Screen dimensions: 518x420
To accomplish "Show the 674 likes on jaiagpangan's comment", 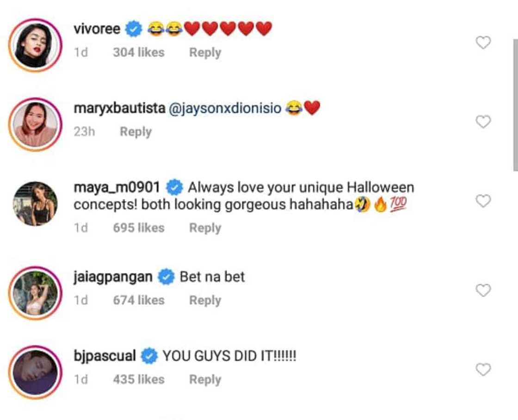I will coord(138,300).
